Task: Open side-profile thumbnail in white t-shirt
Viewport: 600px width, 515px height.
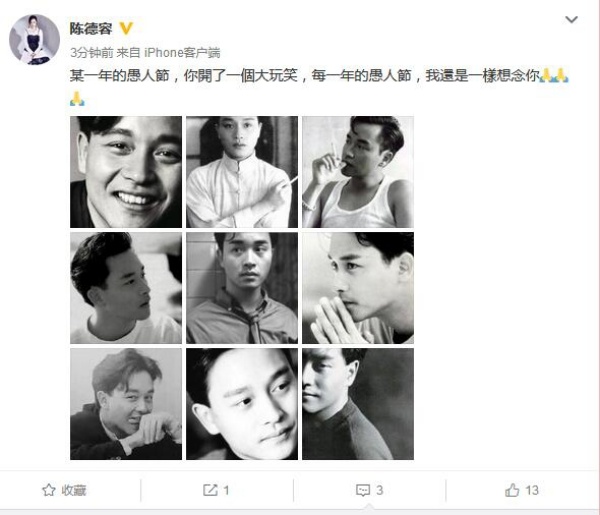Action: [126, 288]
